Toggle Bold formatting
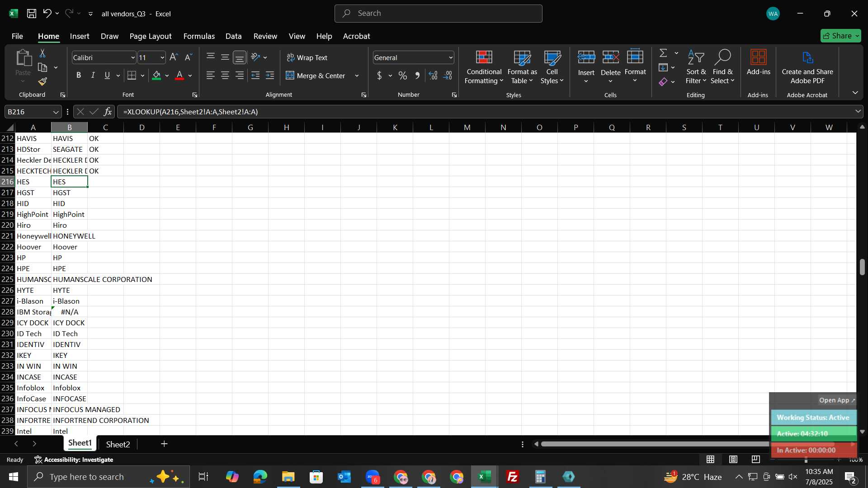 click(x=79, y=75)
